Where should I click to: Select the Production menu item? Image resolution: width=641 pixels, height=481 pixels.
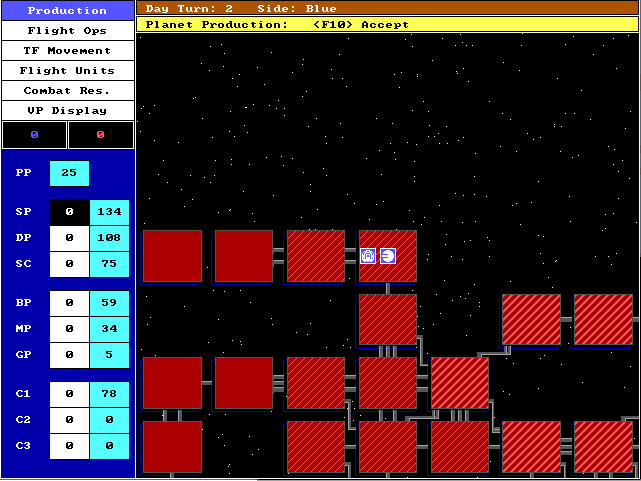[67, 10]
